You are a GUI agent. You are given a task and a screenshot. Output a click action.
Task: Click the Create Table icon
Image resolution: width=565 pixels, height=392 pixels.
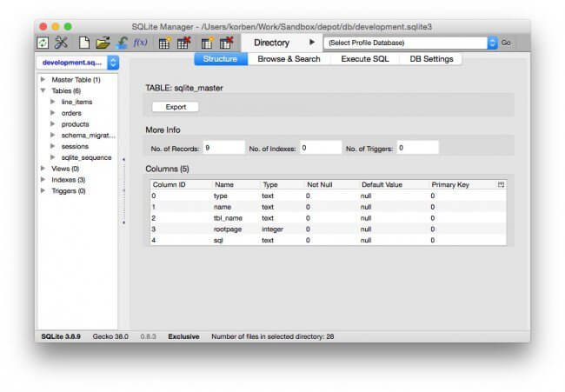[164, 43]
